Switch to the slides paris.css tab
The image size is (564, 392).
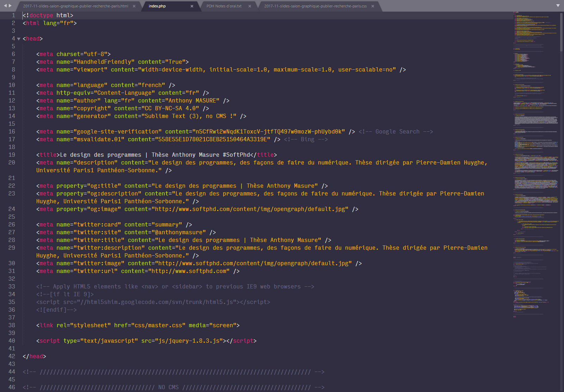tap(315, 6)
